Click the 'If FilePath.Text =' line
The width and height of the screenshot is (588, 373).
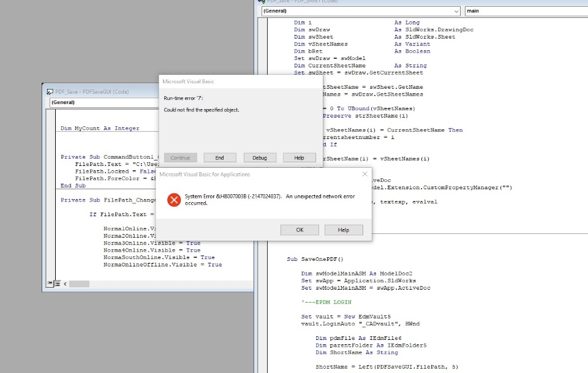pyautogui.click(x=121, y=214)
